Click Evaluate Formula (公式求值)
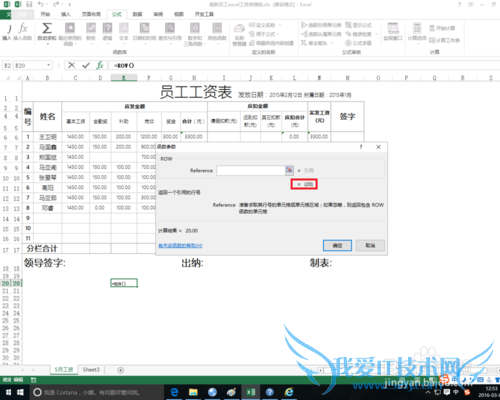The width and height of the screenshot is (500, 400). click(x=358, y=43)
